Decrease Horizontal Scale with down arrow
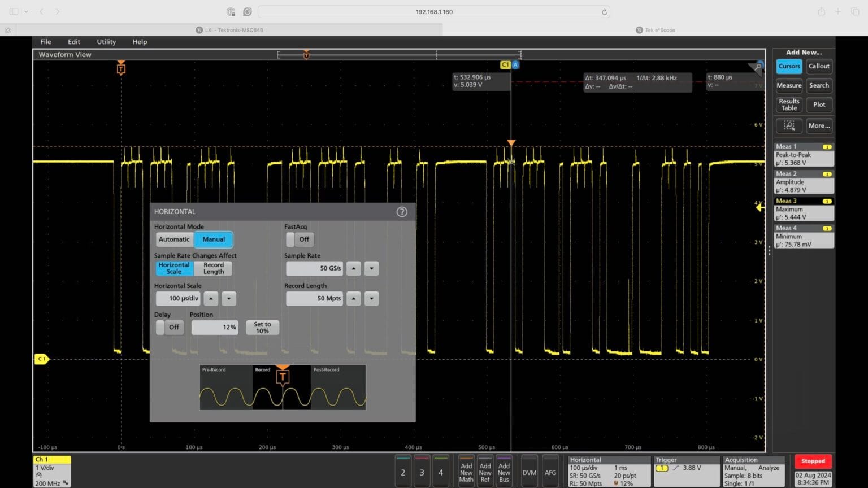The image size is (868, 488). (x=229, y=298)
